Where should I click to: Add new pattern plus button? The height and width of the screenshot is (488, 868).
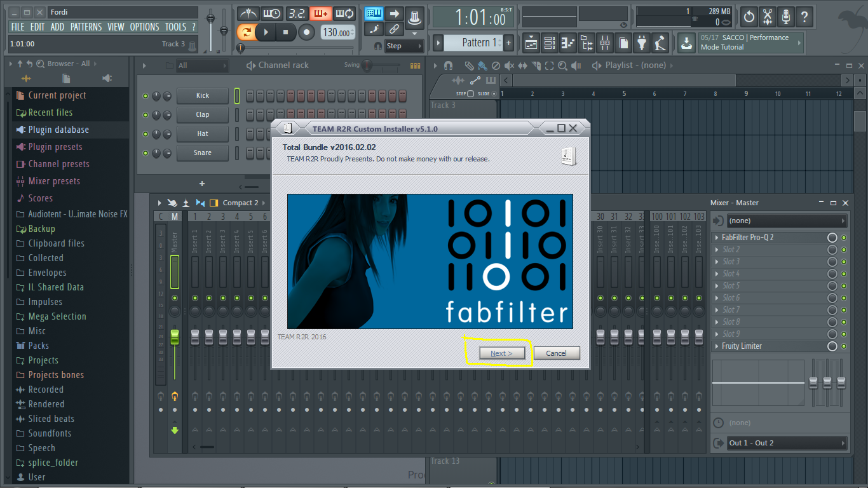pyautogui.click(x=508, y=43)
